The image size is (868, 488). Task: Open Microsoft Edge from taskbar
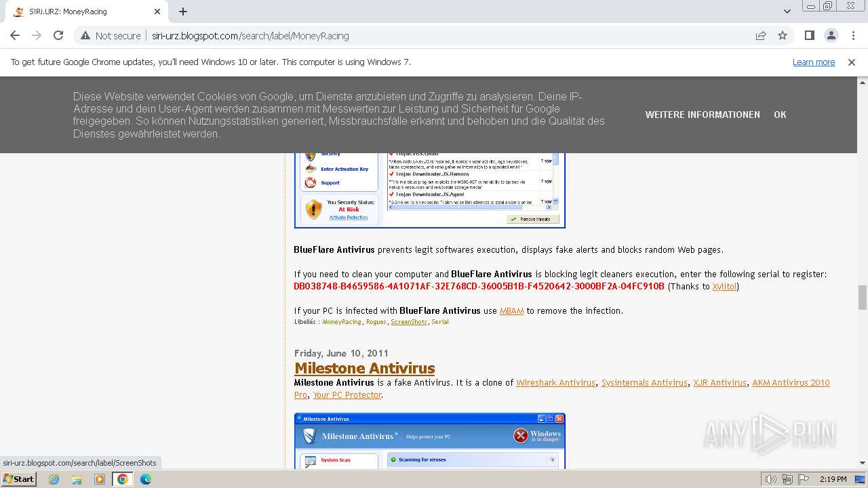tap(146, 479)
